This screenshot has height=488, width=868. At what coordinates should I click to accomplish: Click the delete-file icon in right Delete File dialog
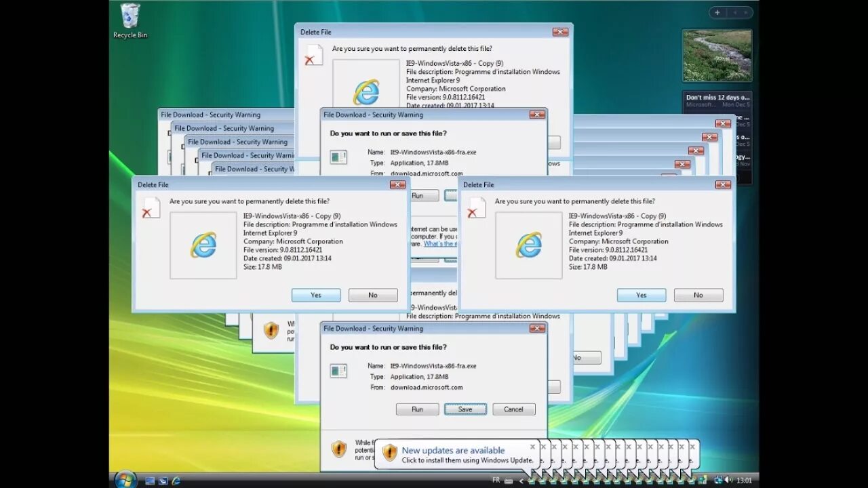pyautogui.click(x=477, y=207)
